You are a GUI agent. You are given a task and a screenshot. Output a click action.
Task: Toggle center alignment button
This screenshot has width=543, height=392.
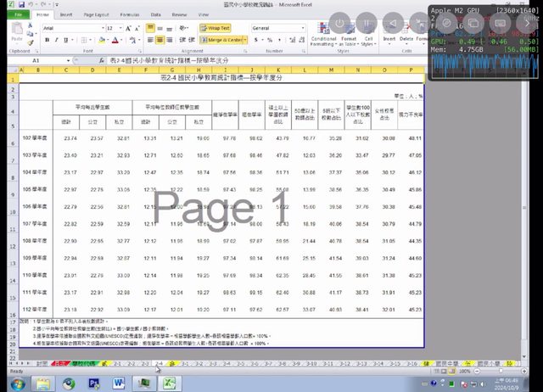(x=160, y=40)
